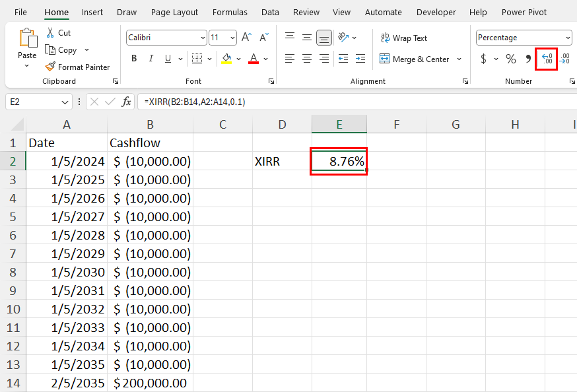The width and height of the screenshot is (577, 392).
Task: Click the Increase Indent icon
Action: tap(360, 59)
